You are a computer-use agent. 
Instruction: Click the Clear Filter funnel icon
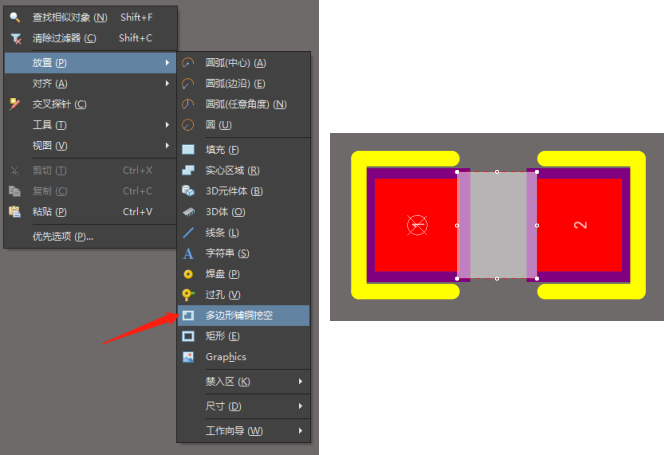click(15, 38)
